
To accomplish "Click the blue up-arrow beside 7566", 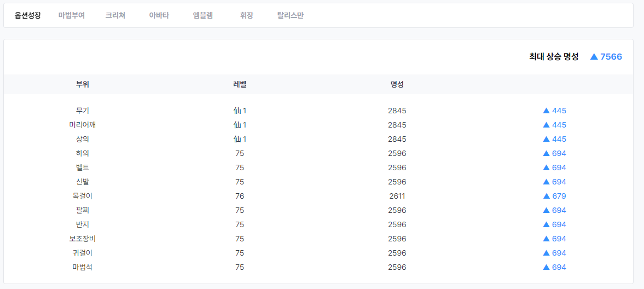I will pos(594,56).
